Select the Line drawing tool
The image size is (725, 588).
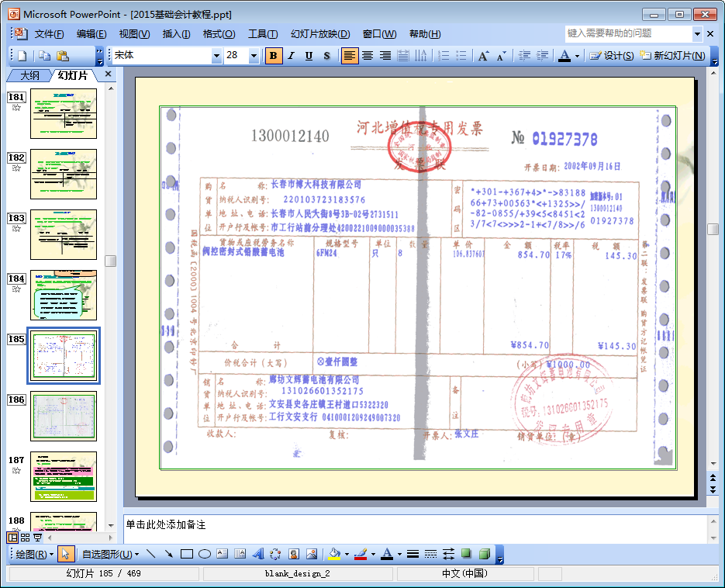point(150,554)
